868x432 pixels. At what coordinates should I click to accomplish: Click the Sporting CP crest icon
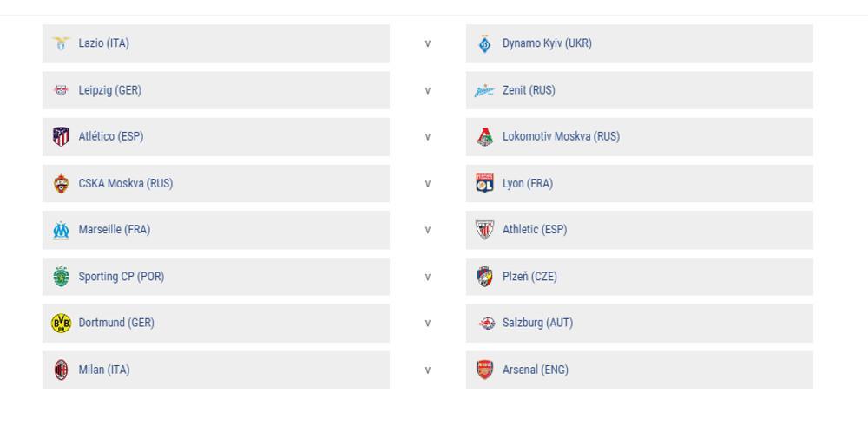[x=61, y=277]
